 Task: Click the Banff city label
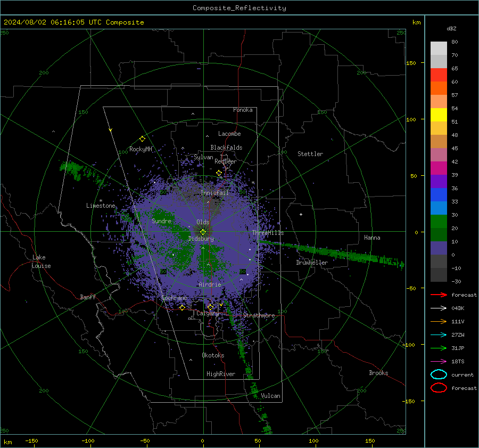[88, 297]
